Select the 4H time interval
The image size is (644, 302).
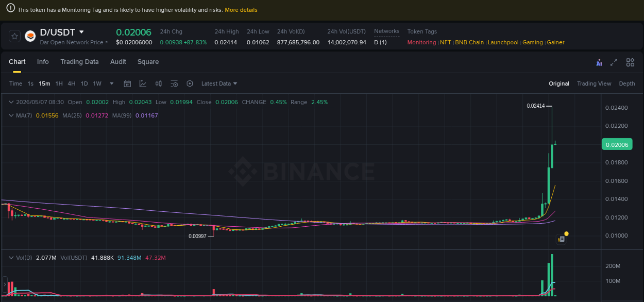pos(71,83)
